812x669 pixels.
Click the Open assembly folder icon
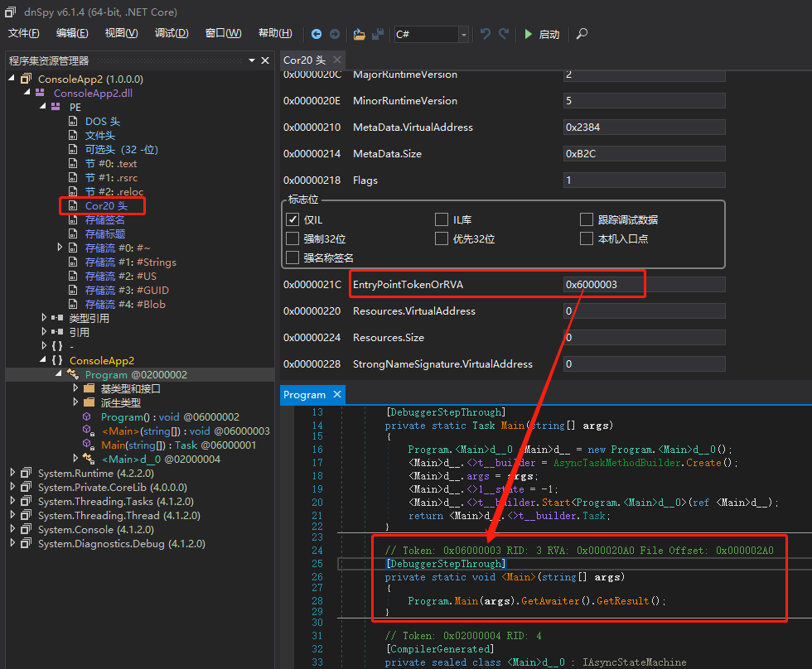358,34
